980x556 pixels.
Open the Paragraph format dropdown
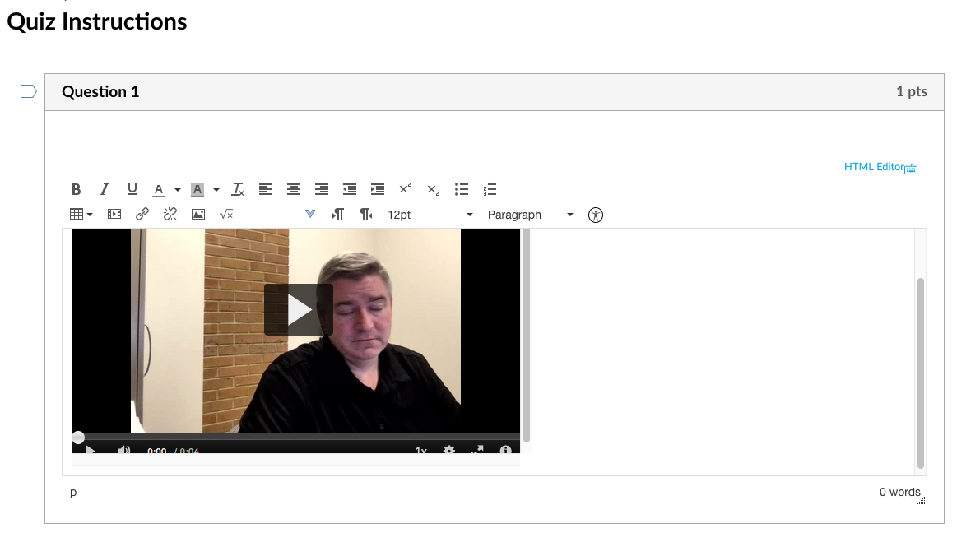pos(531,215)
